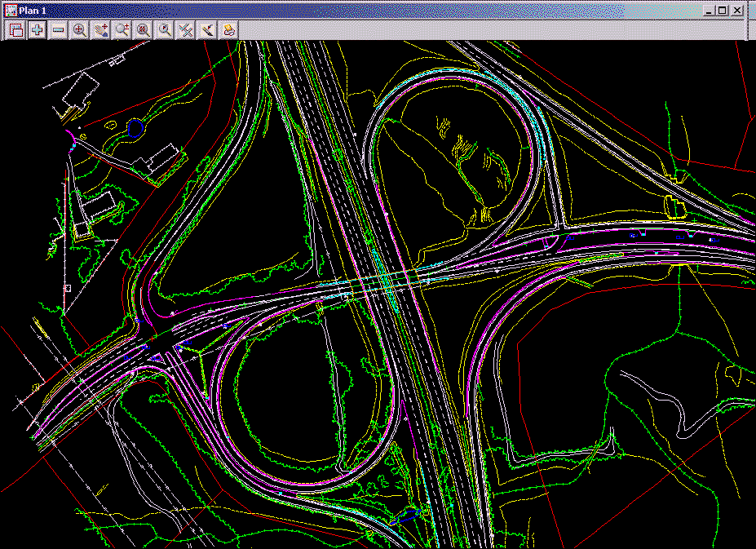Toggle the crossed-lines snap settings icon
The height and width of the screenshot is (549, 756).
click(x=186, y=30)
